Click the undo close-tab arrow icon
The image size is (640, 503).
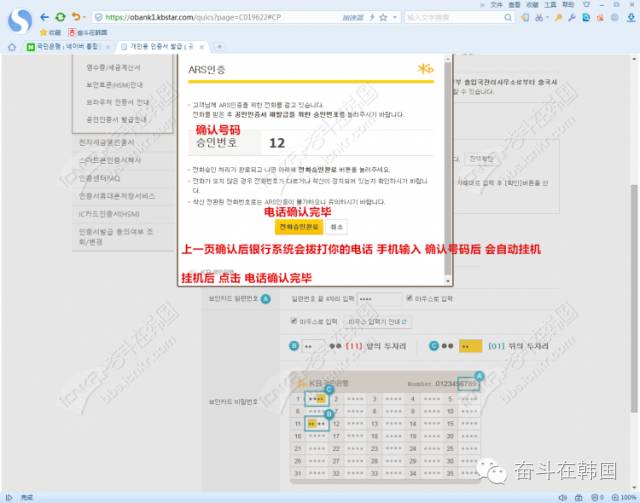click(77, 17)
